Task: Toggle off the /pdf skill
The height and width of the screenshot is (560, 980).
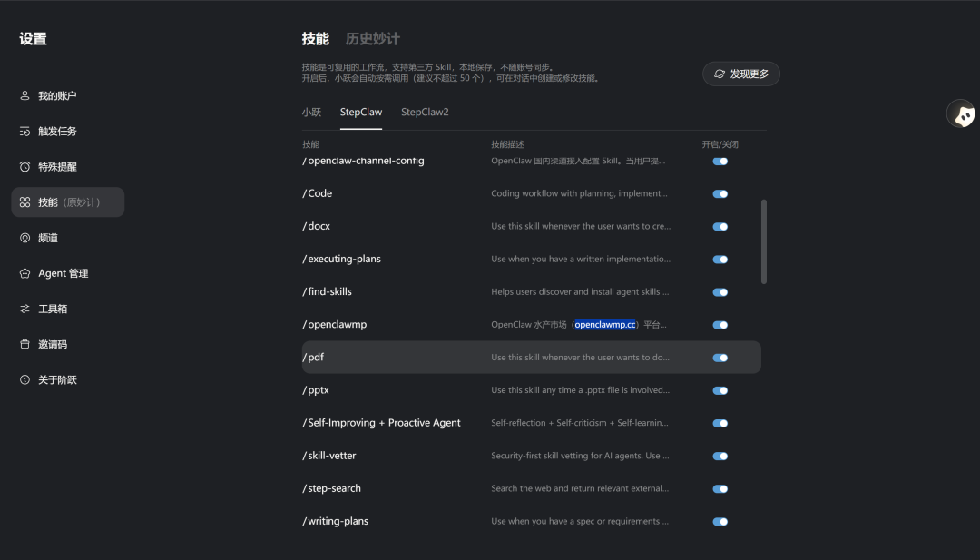Action: (720, 358)
